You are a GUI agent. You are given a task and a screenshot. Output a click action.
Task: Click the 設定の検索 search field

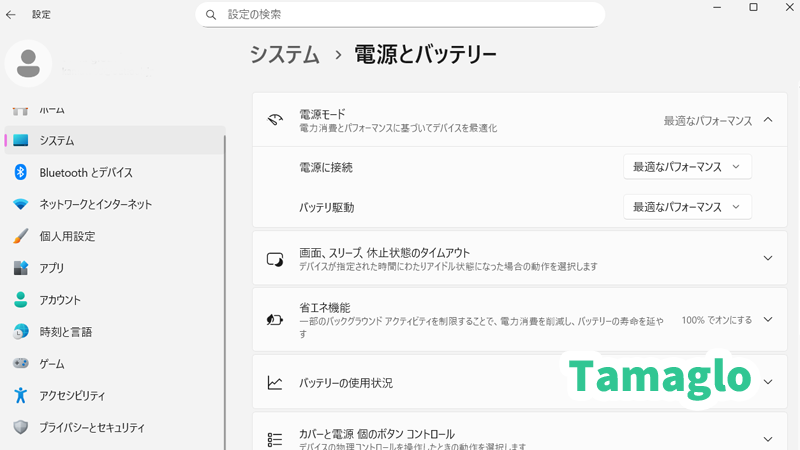coord(400,15)
